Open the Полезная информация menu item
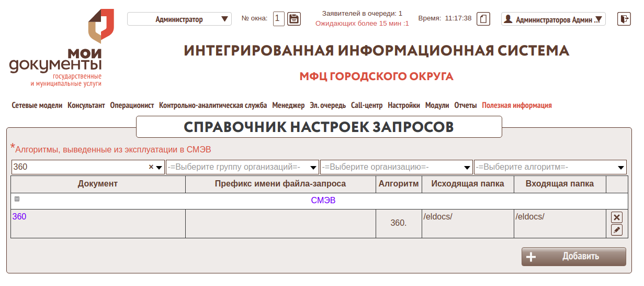Screen dimensions: 644x286 (516, 105)
